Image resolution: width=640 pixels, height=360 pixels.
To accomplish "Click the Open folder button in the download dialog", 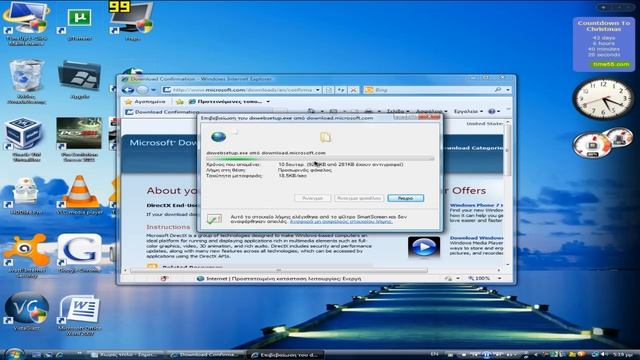I will pyautogui.click(x=359, y=198).
